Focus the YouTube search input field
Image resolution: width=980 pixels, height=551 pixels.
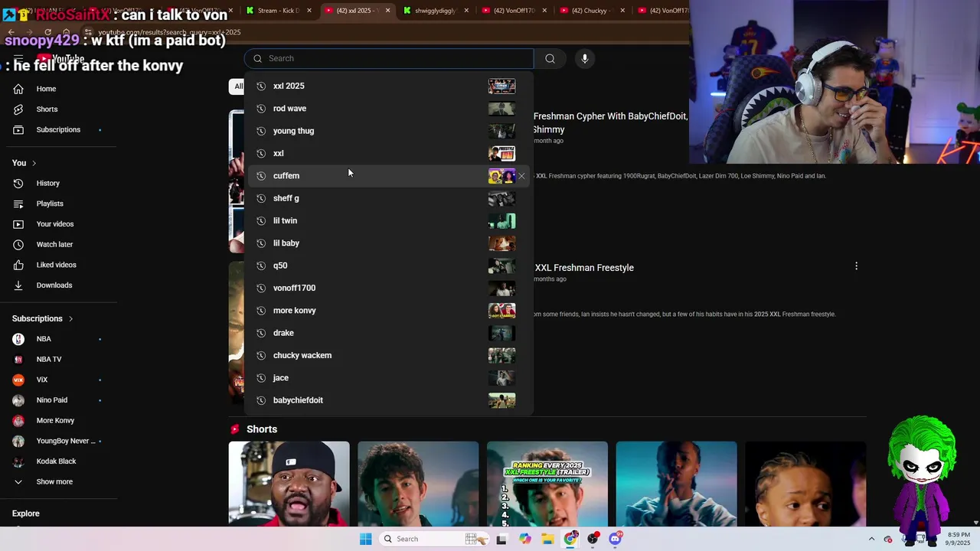click(389, 58)
